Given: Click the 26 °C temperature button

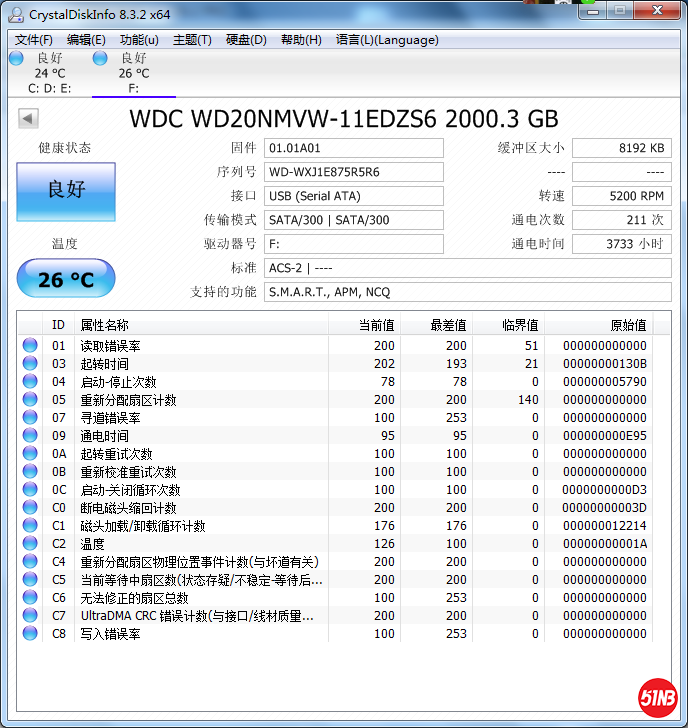Looking at the screenshot, I should point(66,279).
